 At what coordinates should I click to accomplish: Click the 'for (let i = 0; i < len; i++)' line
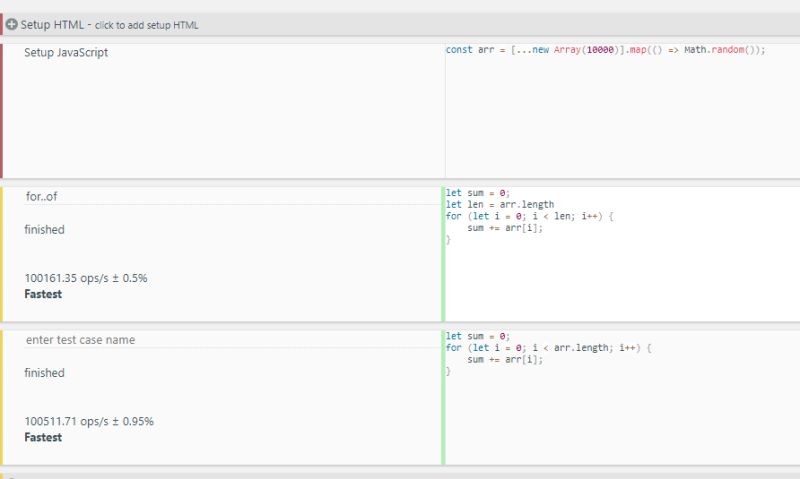[x=529, y=216]
